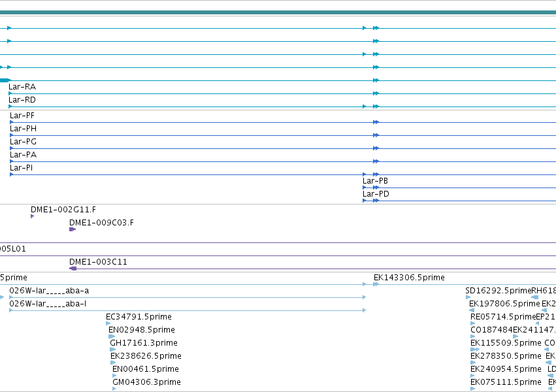The width and height of the screenshot is (556, 392).
Task: Click the Lar-PF start arrow glyph
Action: point(11,122)
